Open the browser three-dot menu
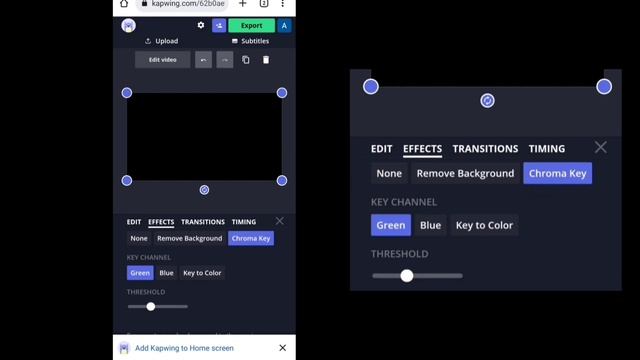The height and width of the screenshot is (360, 640). click(282, 4)
